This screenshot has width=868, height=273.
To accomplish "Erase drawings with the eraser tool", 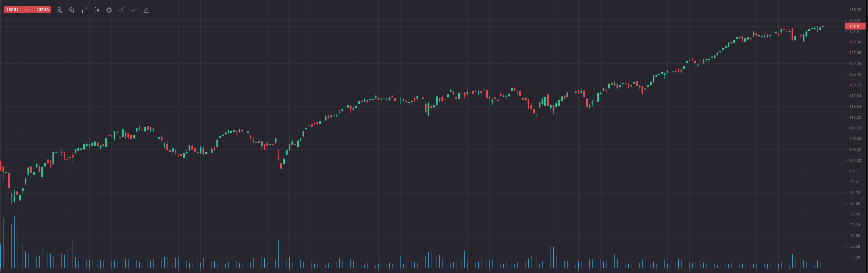I will coord(147,10).
